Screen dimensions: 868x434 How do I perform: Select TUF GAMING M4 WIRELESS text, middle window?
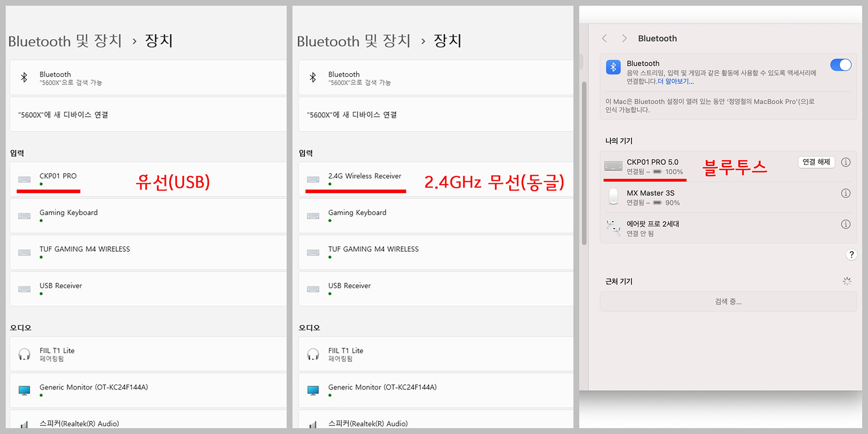(x=373, y=249)
